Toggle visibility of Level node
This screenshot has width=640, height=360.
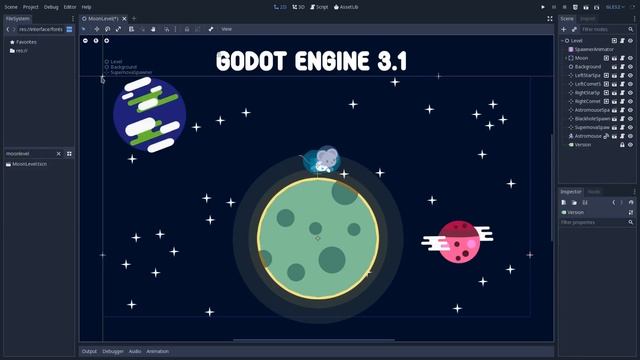click(x=630, y=41)
